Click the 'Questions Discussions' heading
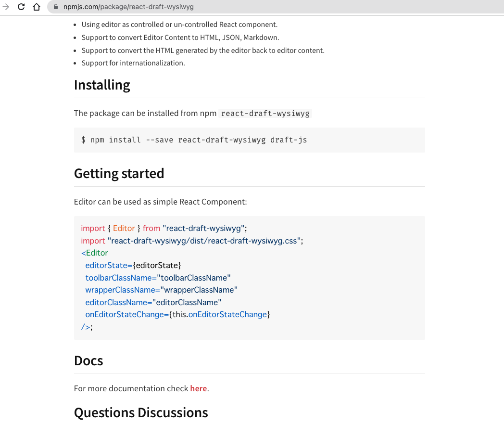This screenshot has width=504, height=424. tap(141, 412)
